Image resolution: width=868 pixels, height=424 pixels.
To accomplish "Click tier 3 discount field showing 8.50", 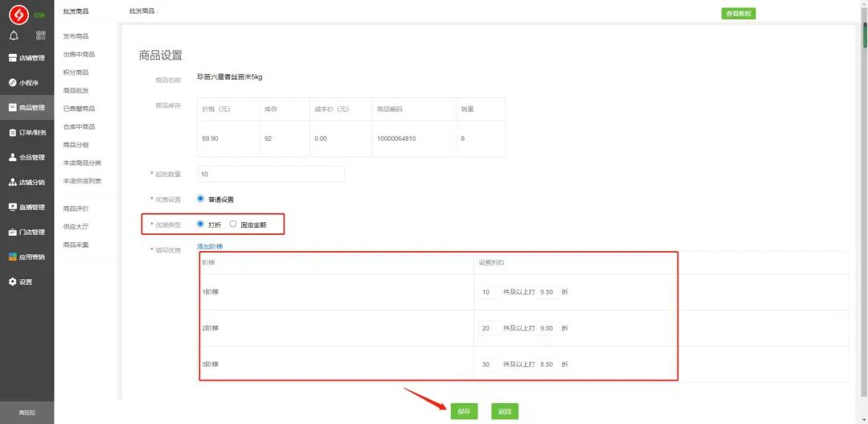I will click(x=547, y=364).
